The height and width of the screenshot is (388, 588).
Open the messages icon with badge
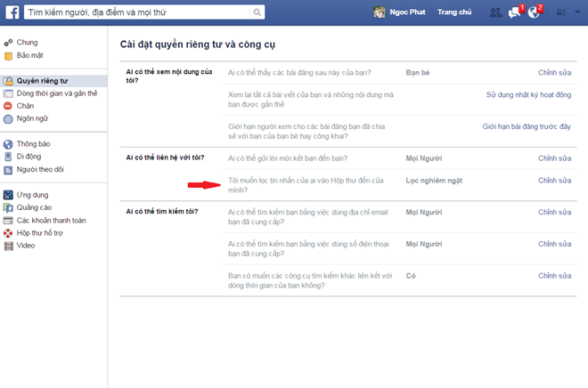515,12
